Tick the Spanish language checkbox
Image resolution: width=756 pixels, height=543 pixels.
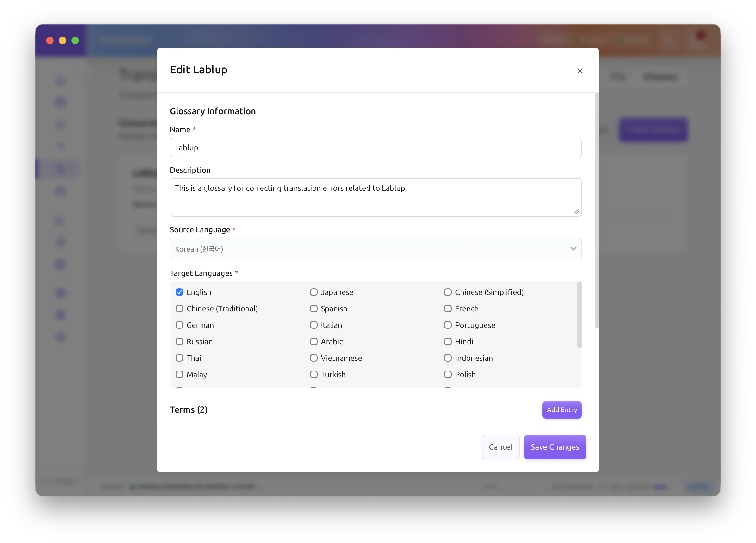[314, 309]
